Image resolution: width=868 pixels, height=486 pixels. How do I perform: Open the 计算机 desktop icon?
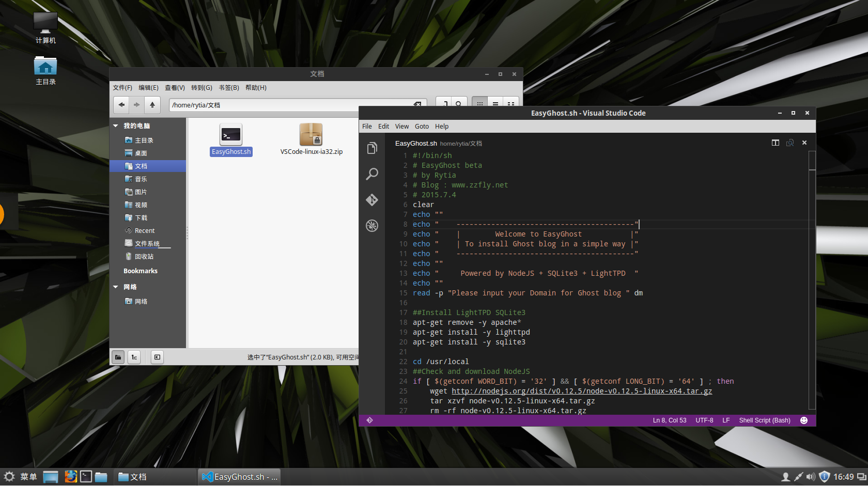[x=45, y=28]
